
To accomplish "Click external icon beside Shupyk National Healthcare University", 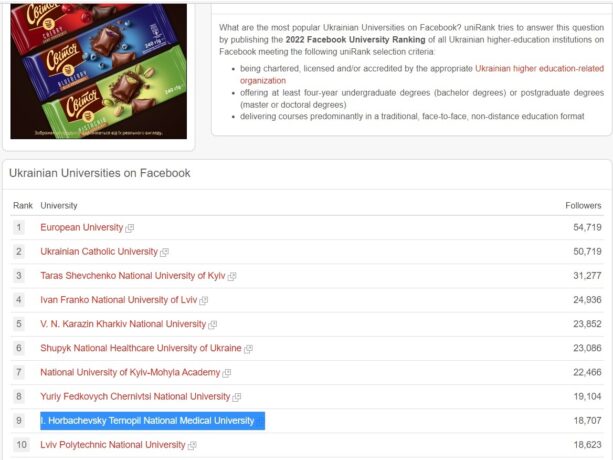I will click(248, 349).
